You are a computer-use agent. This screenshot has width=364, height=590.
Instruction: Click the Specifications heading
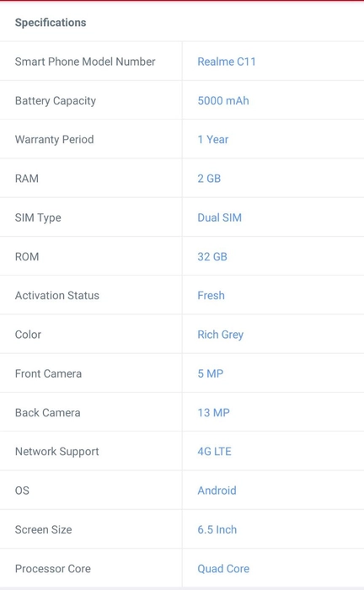coord(51,23)
